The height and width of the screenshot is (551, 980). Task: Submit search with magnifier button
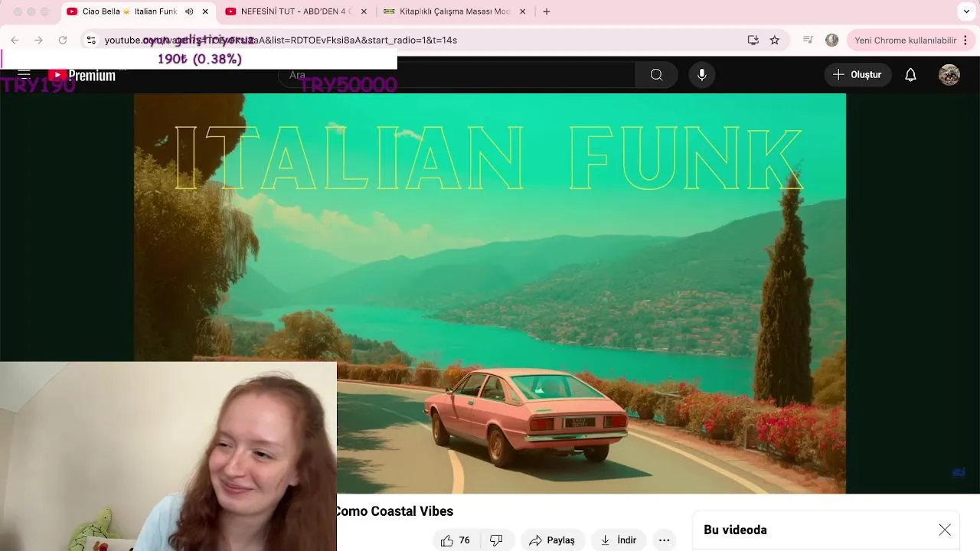(x=656, y=74)
